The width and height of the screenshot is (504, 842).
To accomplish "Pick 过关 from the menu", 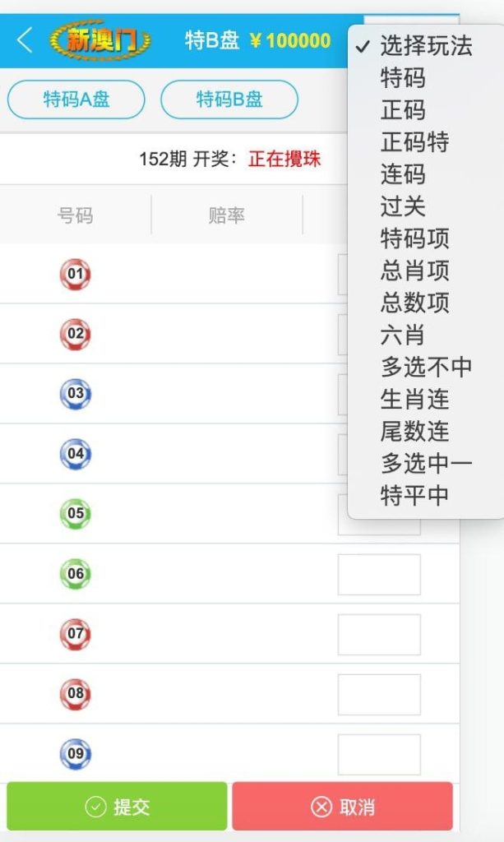I will tap(403, 206).
